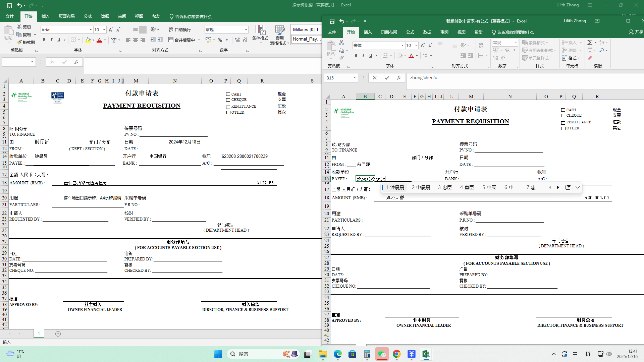Switch to the 公式 tab in the right window
The width and height of the screenshot is (644, 362).
click(410, 32)
